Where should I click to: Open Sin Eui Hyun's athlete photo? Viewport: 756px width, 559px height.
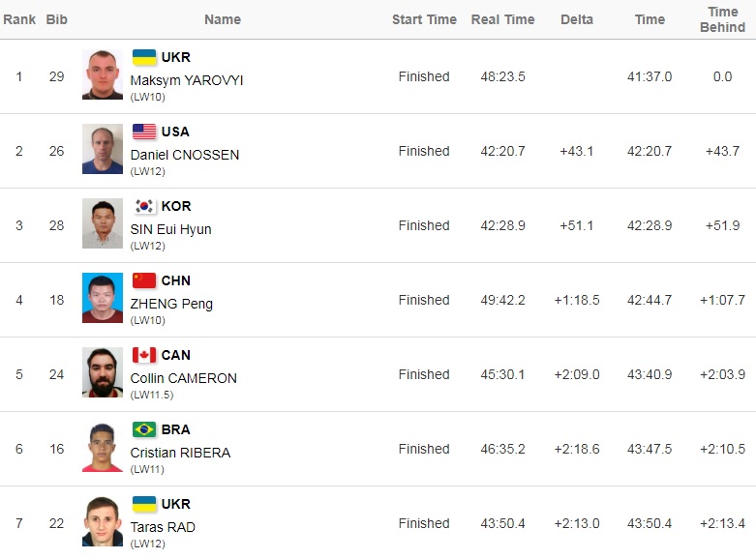tap(103, 224)
